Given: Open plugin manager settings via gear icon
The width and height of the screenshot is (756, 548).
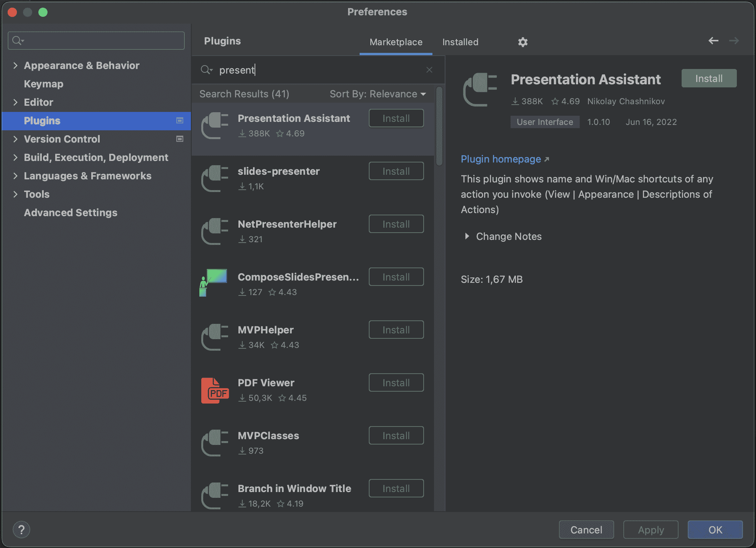Looking at the screenshot, I should coord(523,42).
